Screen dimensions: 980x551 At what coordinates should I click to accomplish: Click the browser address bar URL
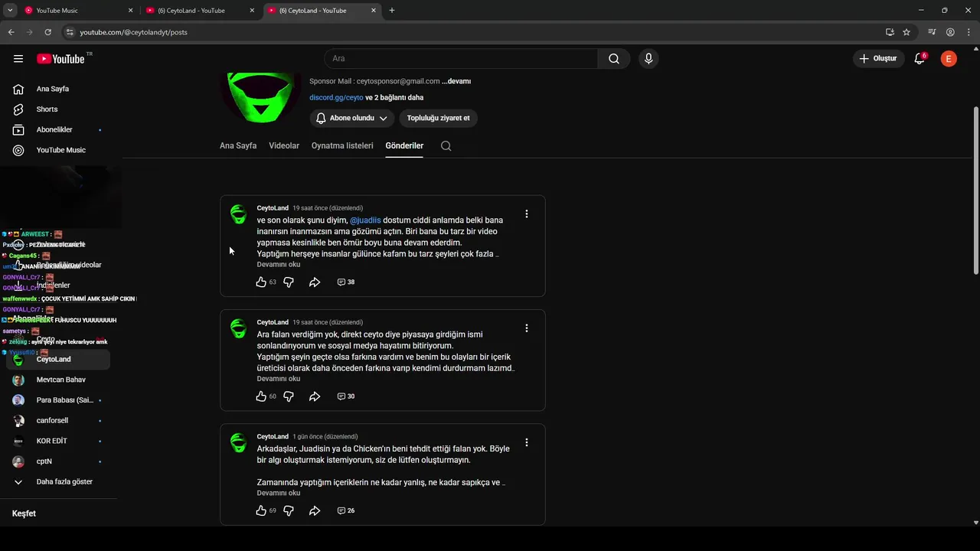coord(133,32)
